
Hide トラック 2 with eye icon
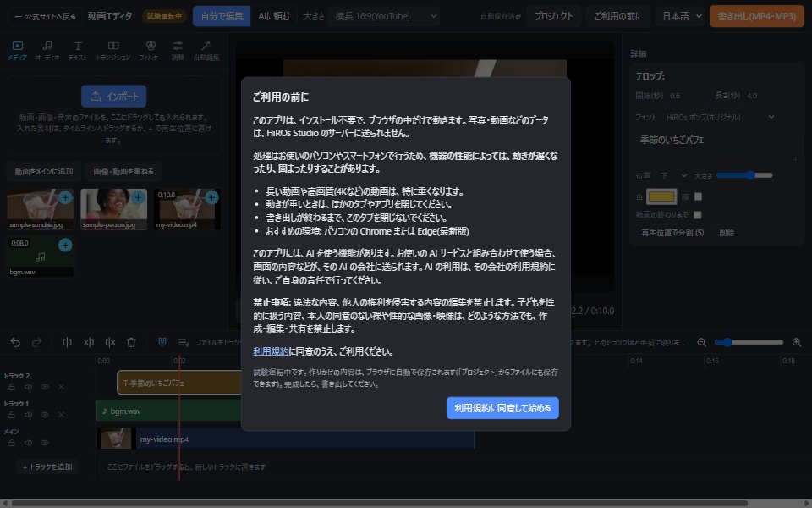45,387
